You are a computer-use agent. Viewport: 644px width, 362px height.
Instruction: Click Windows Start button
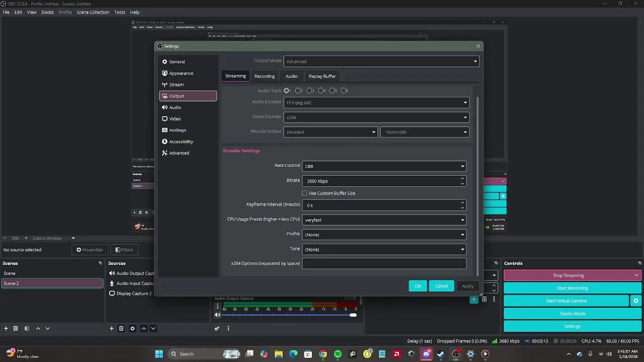point(159,354)
